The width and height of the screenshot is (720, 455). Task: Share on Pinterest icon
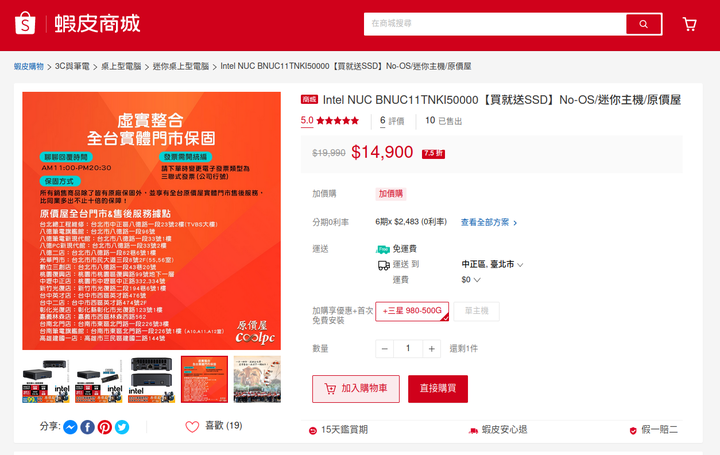105,427
